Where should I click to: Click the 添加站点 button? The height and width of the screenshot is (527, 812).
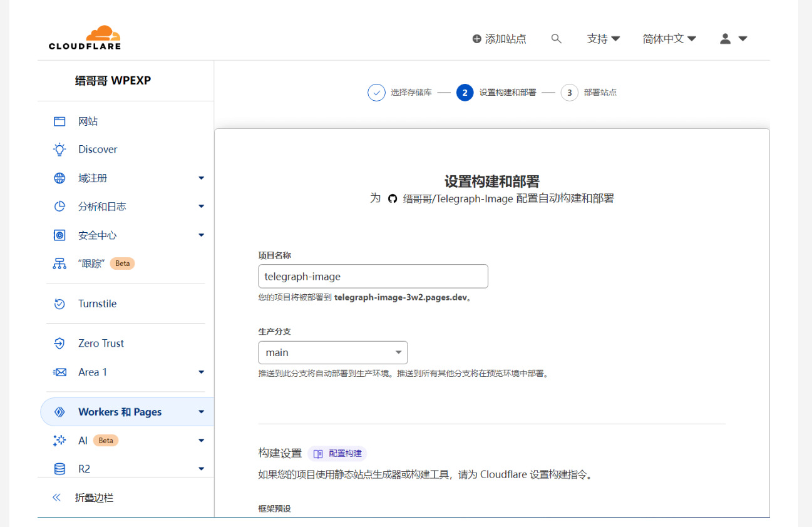499,39
